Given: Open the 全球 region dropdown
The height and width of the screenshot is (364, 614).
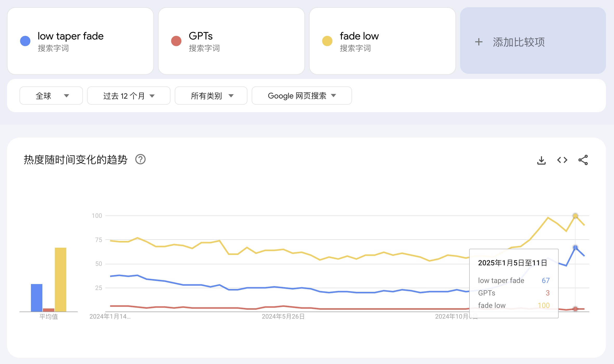Looking at the screenshot, I should pos(51,96).
